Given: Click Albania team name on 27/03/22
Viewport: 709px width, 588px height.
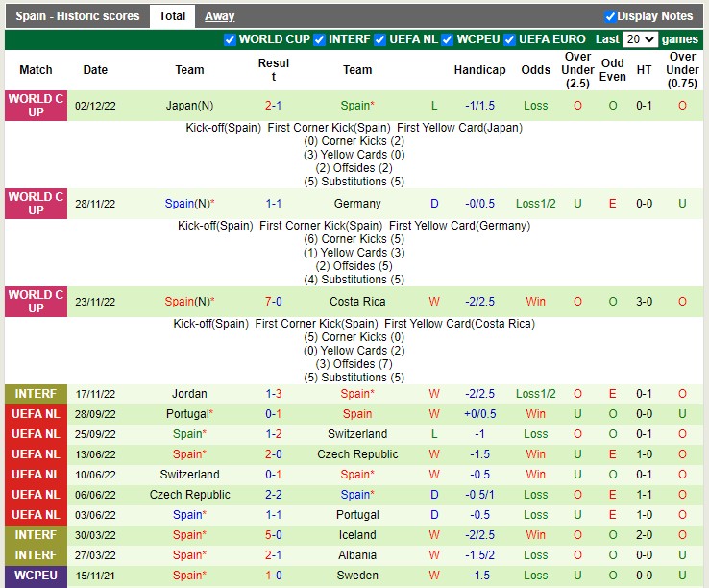Looking at the screenshot, I should (x=357, y=555).
